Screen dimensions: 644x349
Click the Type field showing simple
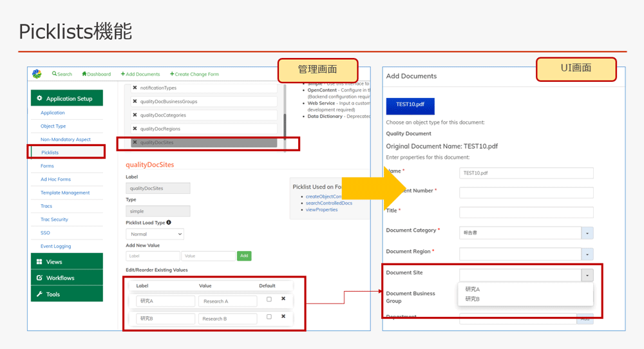[158, 211]
